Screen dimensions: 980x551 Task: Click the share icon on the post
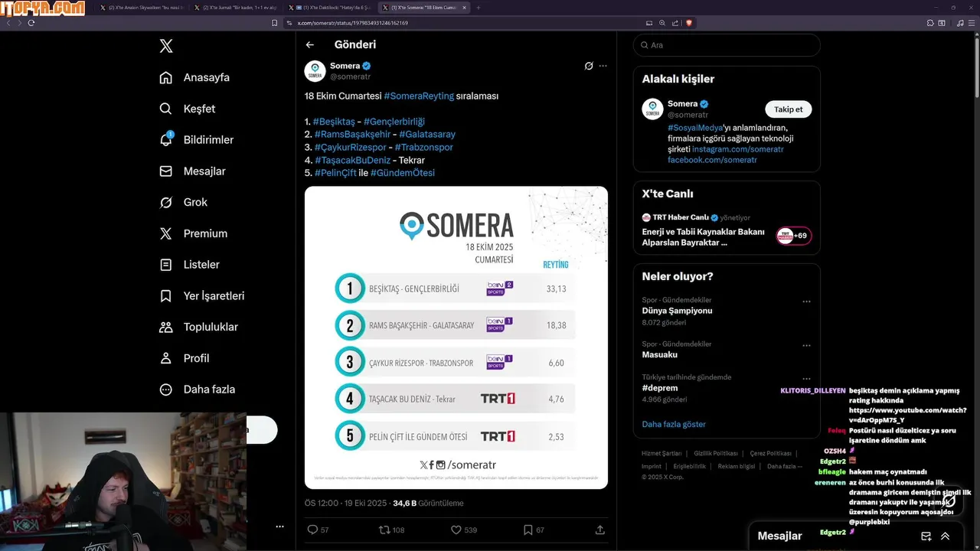[600, 530]
